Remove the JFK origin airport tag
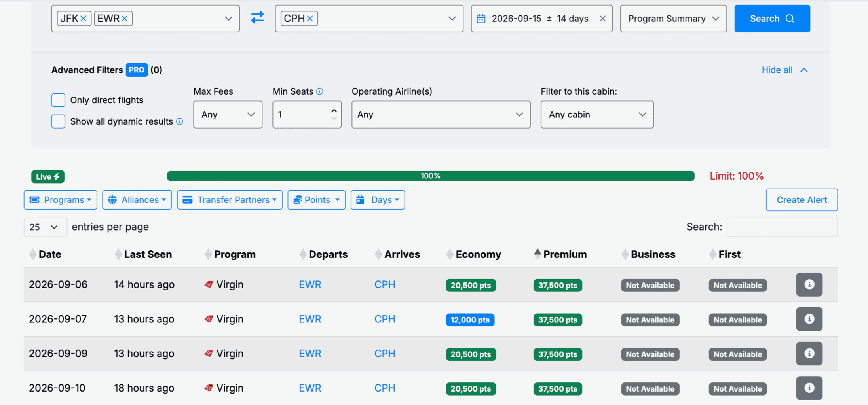Image resolution: width=868 pixels, height=405 pixels. (84, 19)
